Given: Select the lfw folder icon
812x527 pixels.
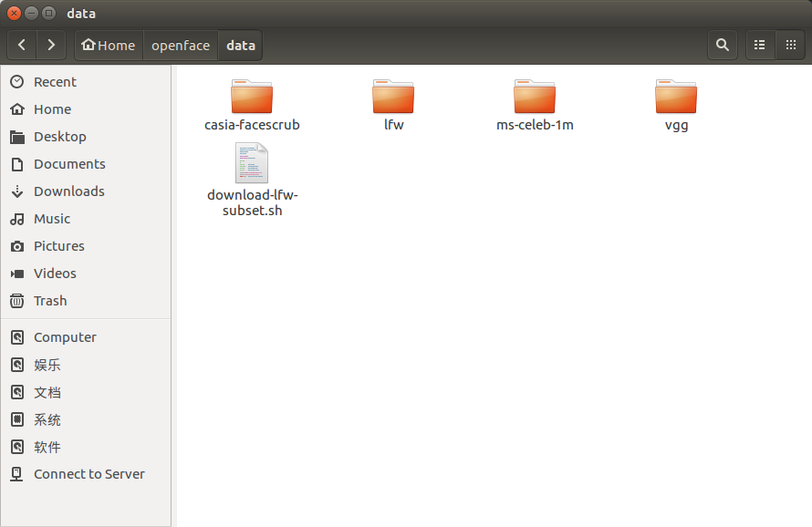Looking at the screenshot, I should 393,97.
